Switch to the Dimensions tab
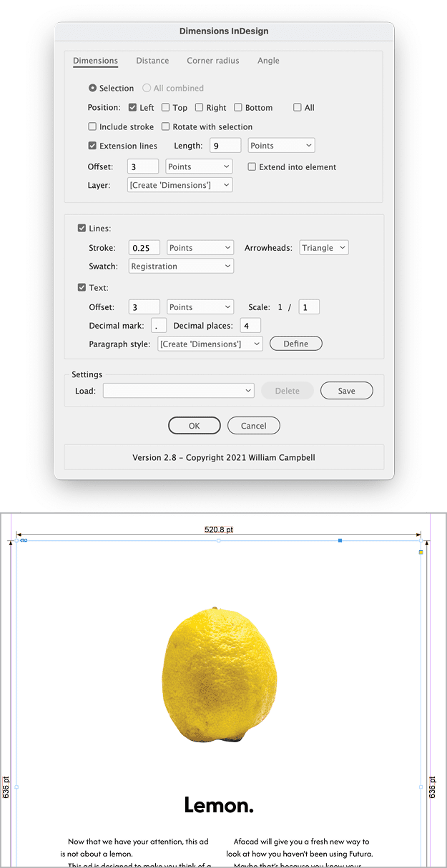This screenshot has height=868, width=447. [95, 61]
